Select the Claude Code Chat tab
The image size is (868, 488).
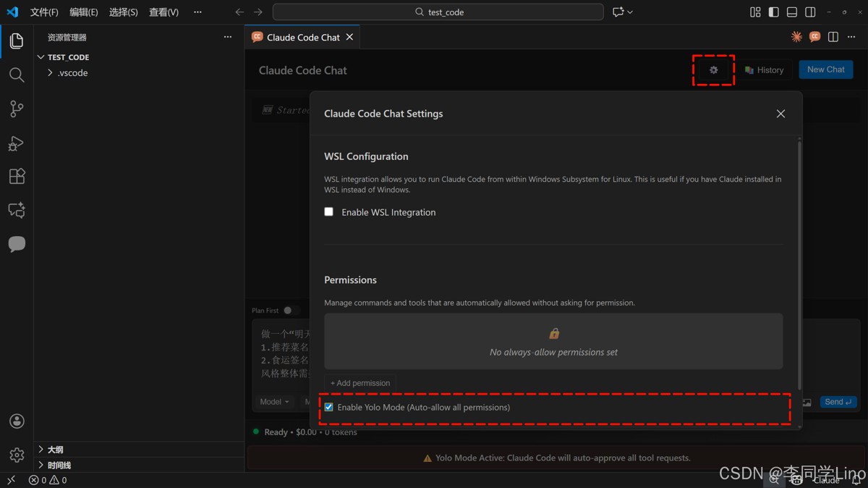tap(302, 37)
